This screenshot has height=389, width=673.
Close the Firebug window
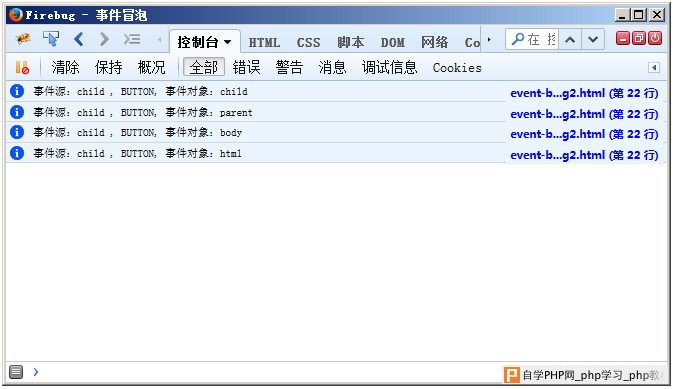(657, 15)
